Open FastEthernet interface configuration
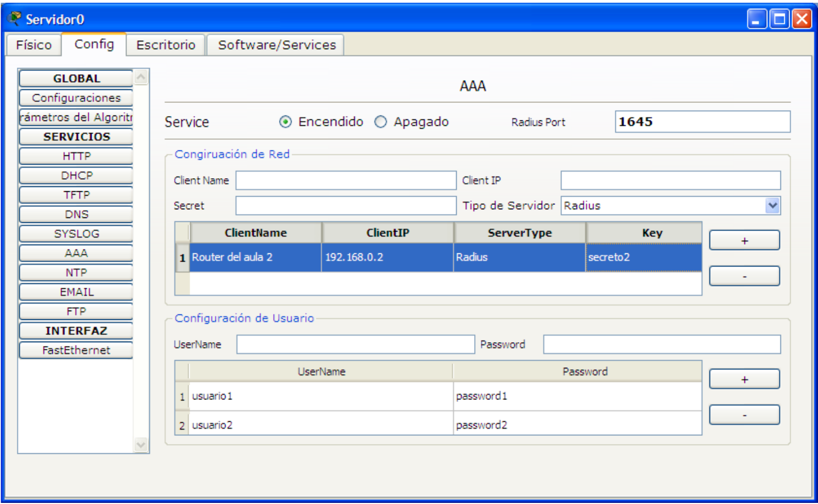818x504 pixels. [x=76, y=350]
